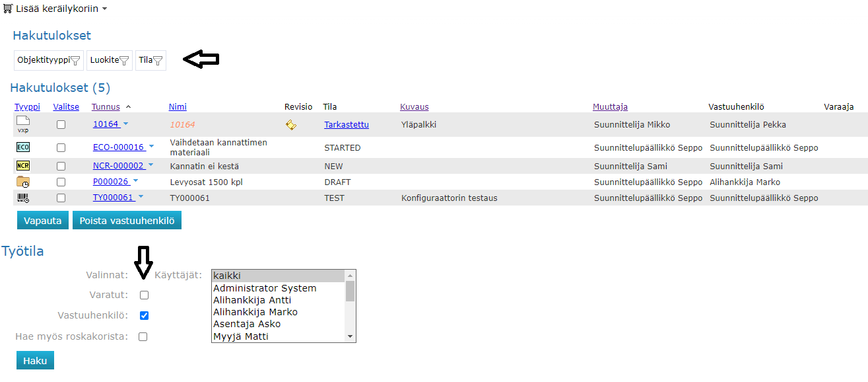Click the users list scroll-up arrow

[x=351, y=275]
